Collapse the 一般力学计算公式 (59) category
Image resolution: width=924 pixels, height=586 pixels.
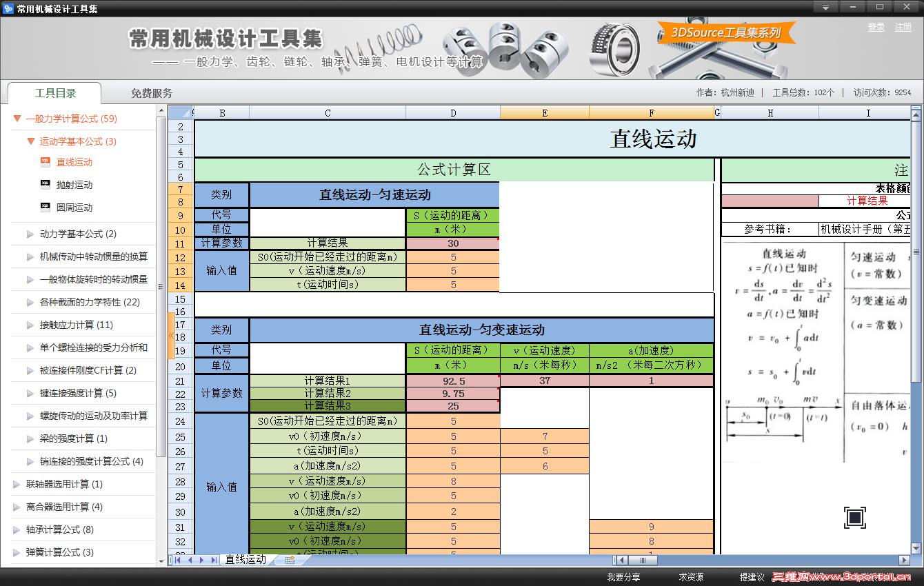[x=17, y=118]
